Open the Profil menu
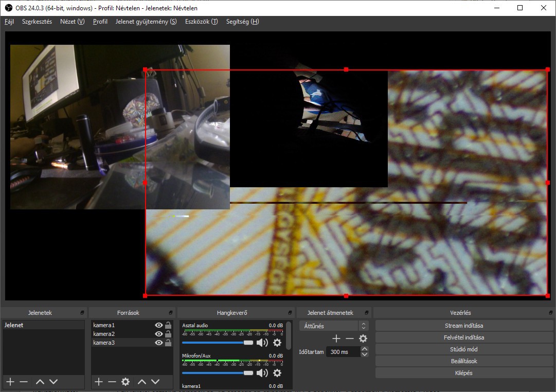 click(x=100, y=22)
